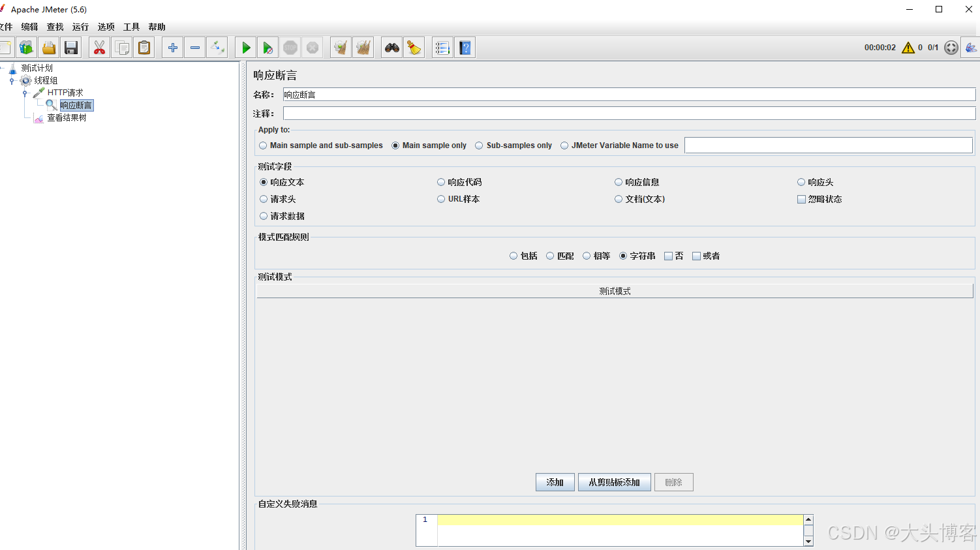
Task: Clear results with single broom icon
Action: click(341, 48)
